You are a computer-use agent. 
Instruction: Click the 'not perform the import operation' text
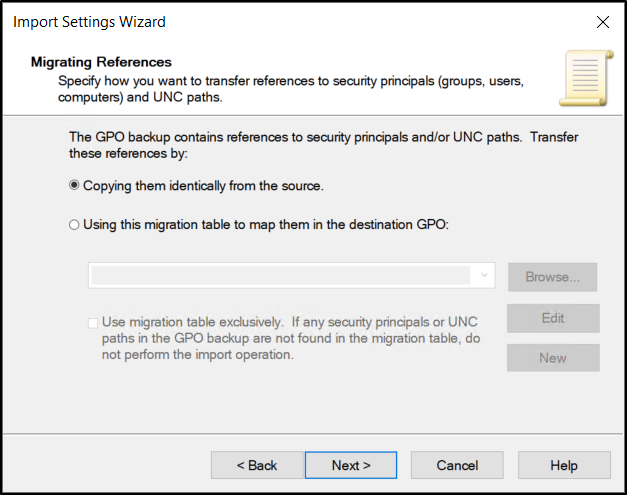(x=197, y=354)
